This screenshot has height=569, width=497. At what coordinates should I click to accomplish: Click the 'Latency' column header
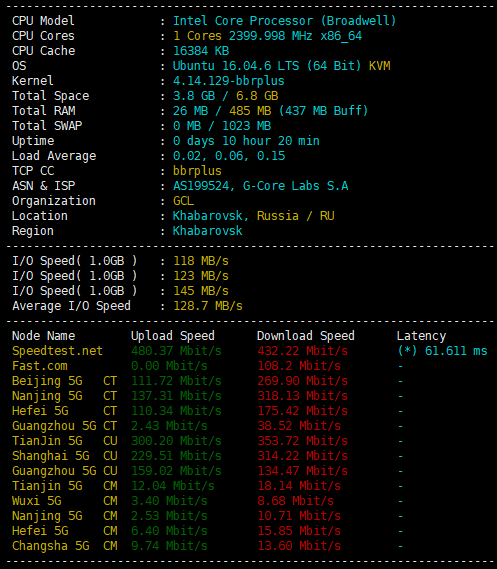tap(421, 336)
